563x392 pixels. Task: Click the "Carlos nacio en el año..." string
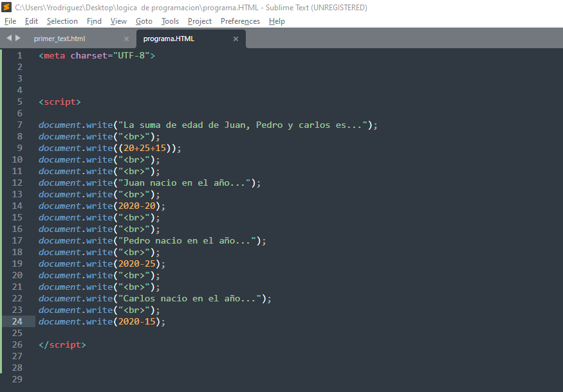coord(190,298)
